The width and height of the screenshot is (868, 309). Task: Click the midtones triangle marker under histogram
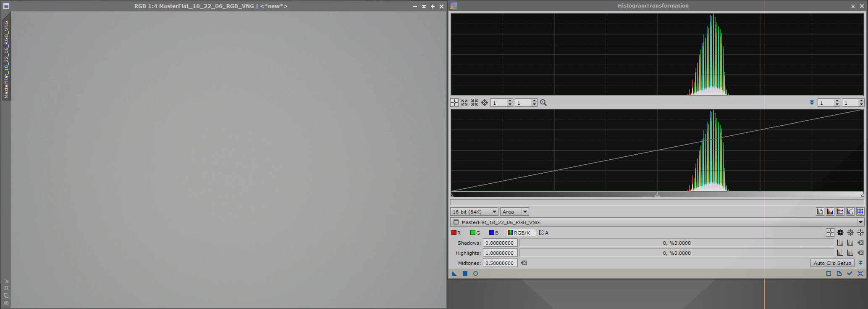tap(657, 195)
